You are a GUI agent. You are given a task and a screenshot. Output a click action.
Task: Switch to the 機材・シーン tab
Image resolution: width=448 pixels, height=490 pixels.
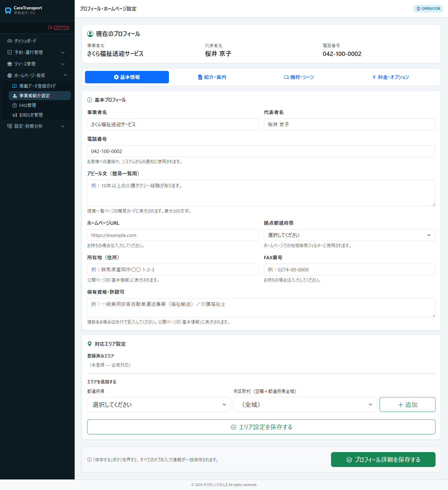pyautogui.click(x=299, y=77)
